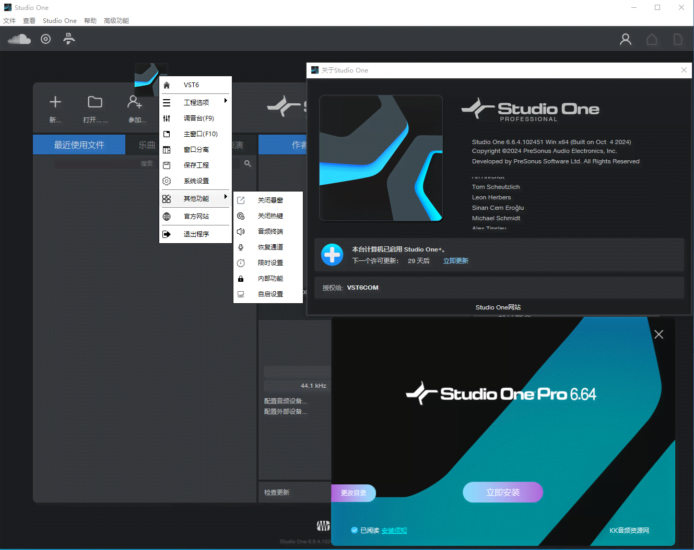Create a new document with the plus icon

tap(55, 102)
